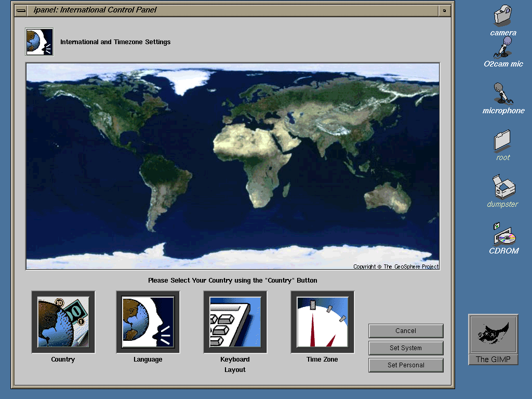
Task: Click the Set System button
Action: click(406, 348)
